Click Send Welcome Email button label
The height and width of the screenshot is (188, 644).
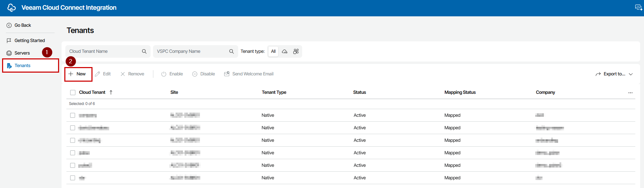[253, 74]
